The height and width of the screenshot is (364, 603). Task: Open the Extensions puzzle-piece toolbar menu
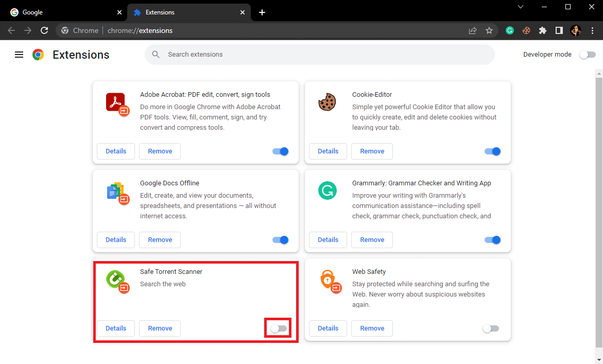(x=543, y=30)
